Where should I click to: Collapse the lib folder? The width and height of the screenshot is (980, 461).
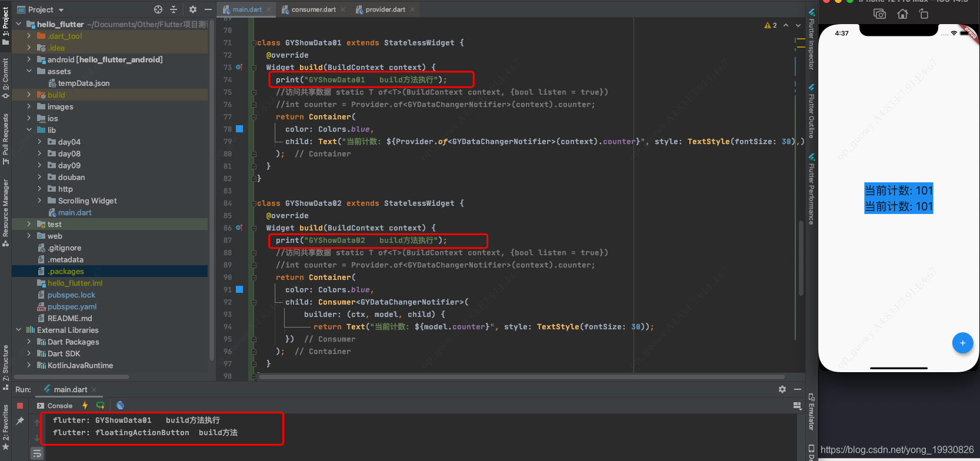pyautogui.click(x=29, y=130)
